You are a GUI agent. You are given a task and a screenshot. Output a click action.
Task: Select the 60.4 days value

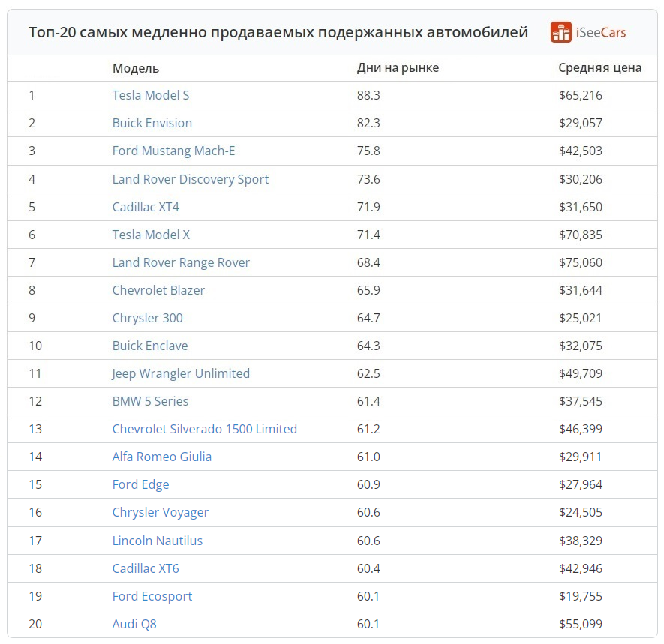point(368,568)
